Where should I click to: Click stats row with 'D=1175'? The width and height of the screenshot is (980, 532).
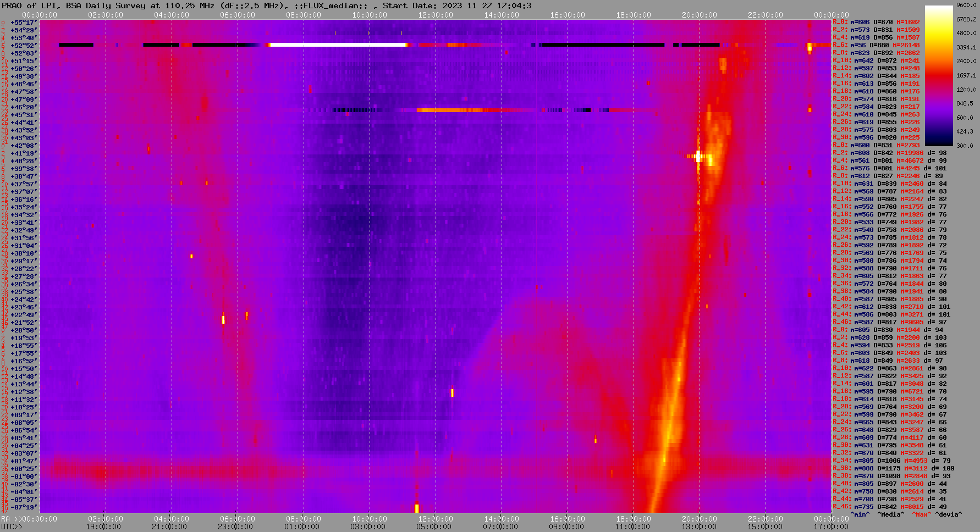pos(894,468)
